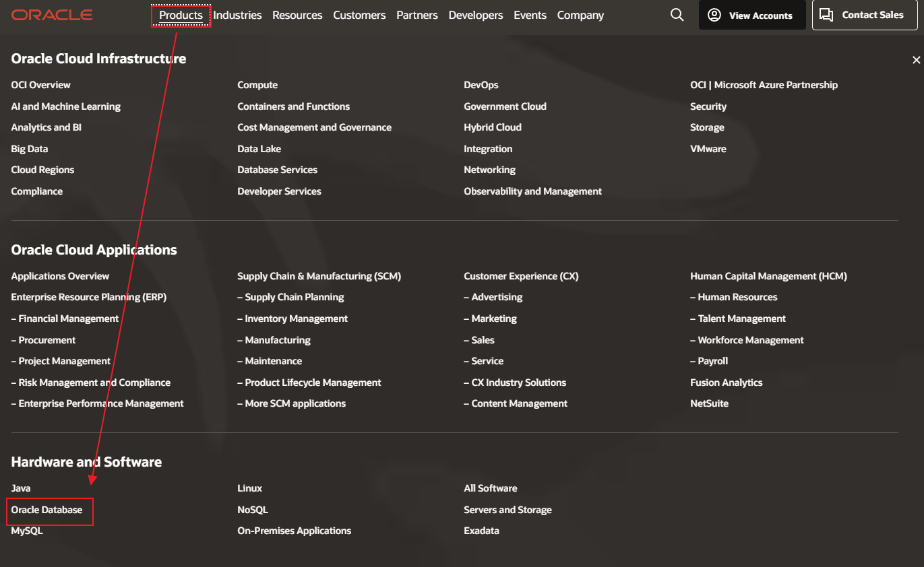Viewport: 924px width, 567px height.
Task: Open the Events menu
Action: [530, 15]
